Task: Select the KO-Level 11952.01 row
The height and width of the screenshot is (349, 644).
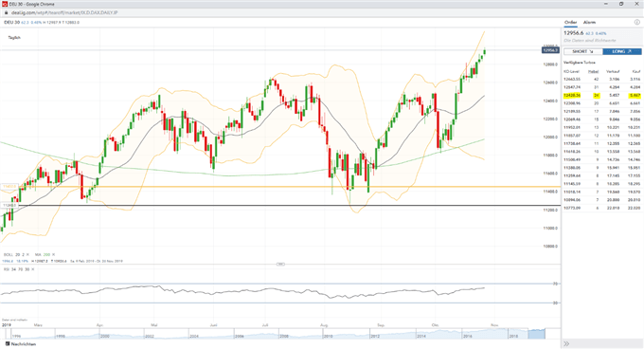Action: pos(601,127)
